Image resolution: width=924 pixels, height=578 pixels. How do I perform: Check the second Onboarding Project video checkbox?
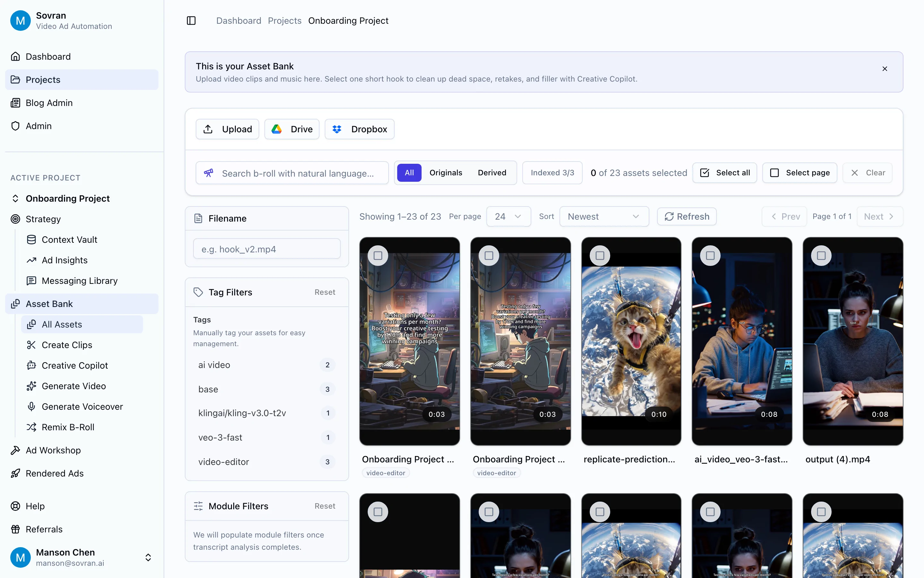coord(489,256)
